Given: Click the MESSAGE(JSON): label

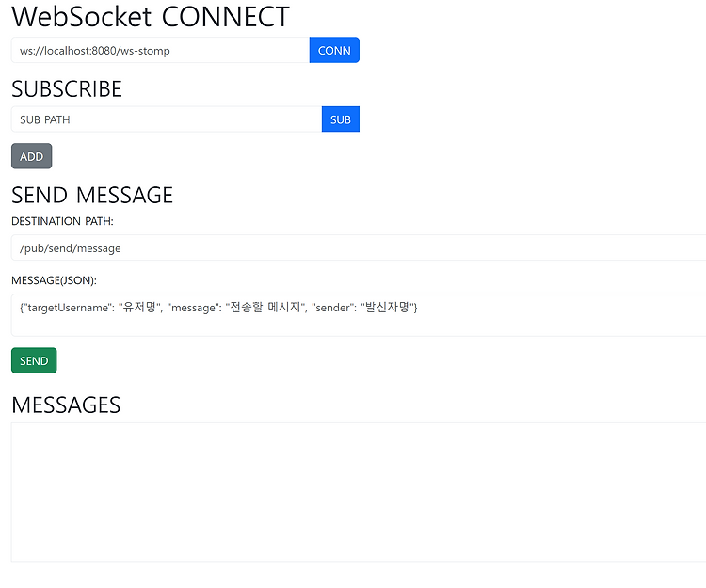Looking at the screenshot, I should 54,280.
